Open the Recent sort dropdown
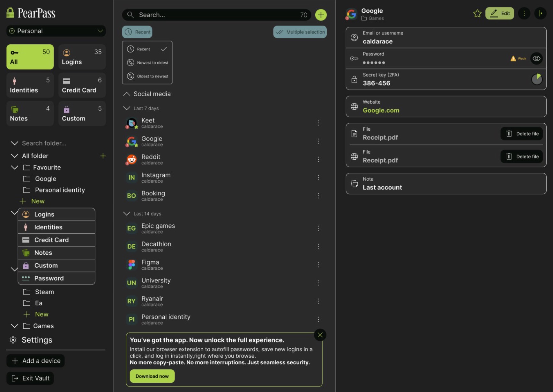The height and width of the screenshot is (392, 553). [137, 32]
